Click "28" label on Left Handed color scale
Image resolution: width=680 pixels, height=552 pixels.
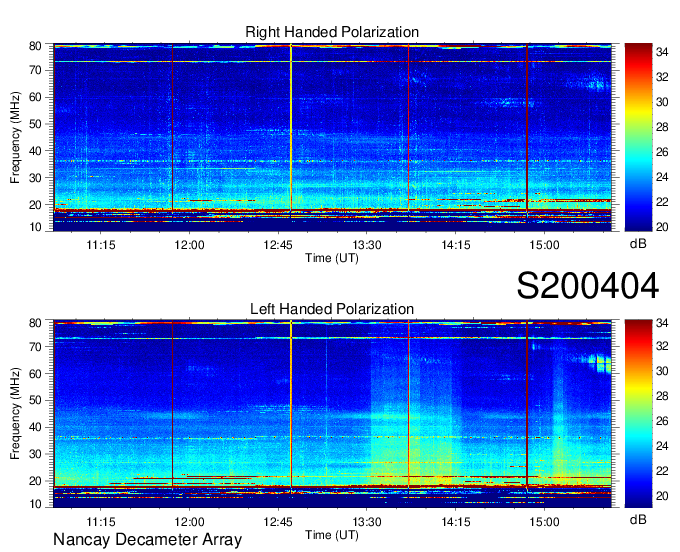[662, 396]
